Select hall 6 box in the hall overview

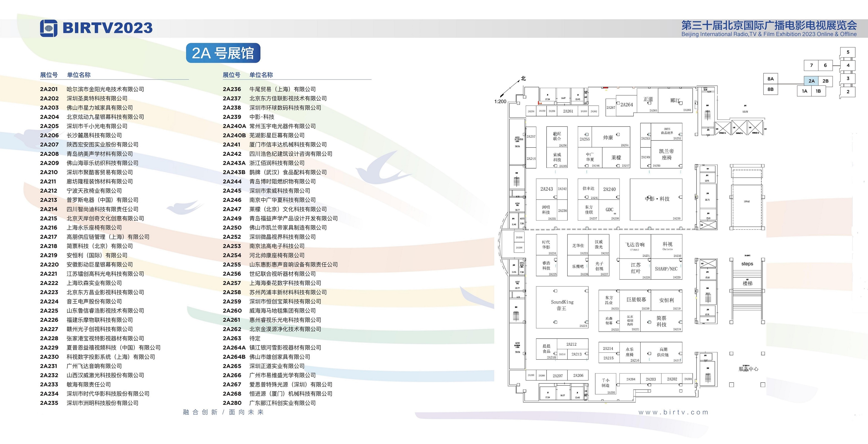(x=825, y=65)
